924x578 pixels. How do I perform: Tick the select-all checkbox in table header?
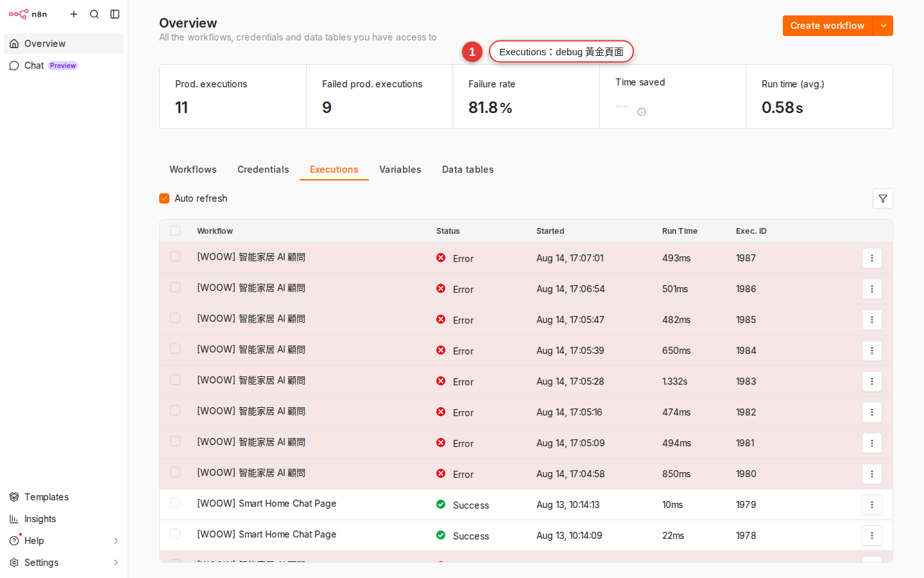tap(175, 231)
